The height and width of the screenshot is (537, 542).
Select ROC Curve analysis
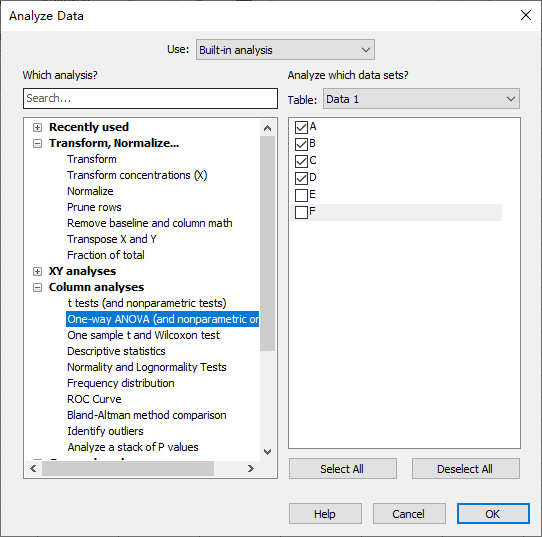(94, 399)
